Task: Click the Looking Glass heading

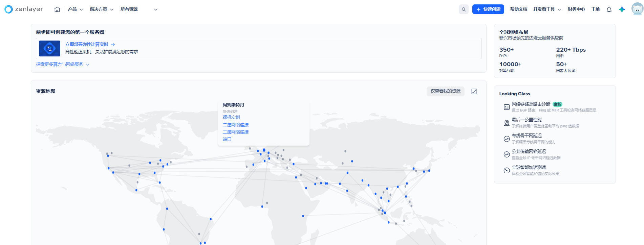Action: click(515, 94)
